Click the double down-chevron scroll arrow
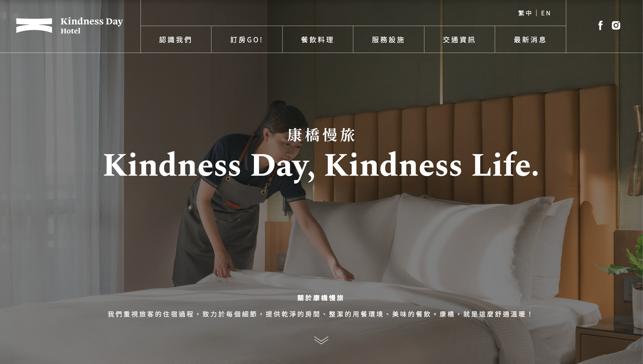Viewport: 643px width, 364px height. (321, 340)
